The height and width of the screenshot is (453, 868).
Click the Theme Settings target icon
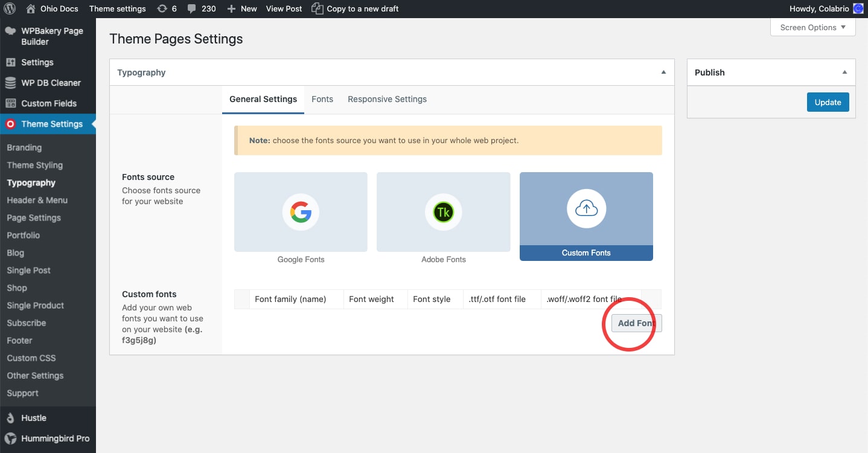[x=10, y=124]
